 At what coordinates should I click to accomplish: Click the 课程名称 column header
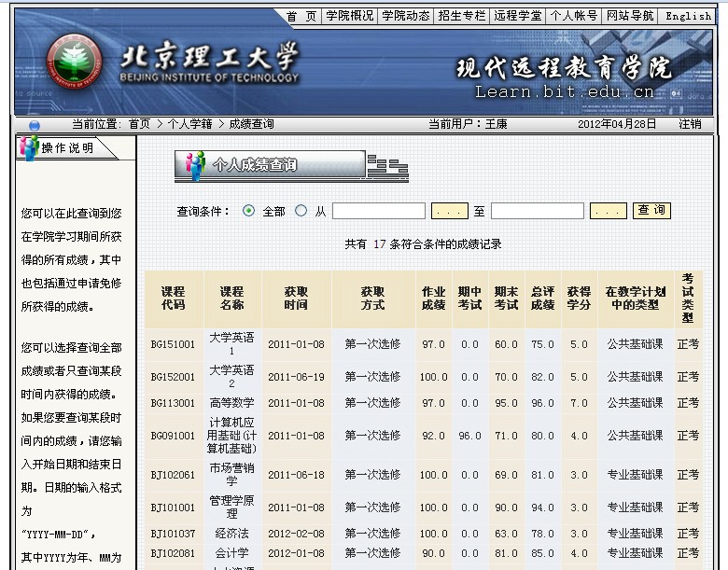click(231, 299)
